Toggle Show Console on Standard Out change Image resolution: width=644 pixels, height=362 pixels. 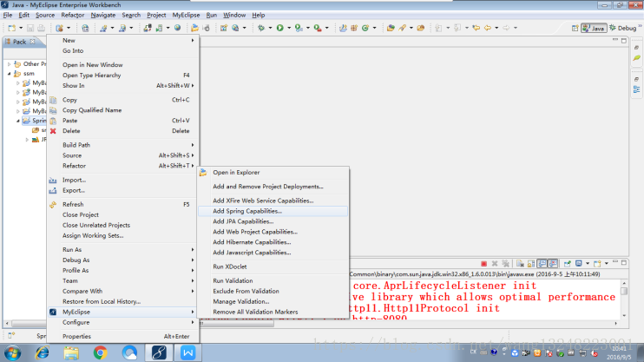tap(542, 264)
